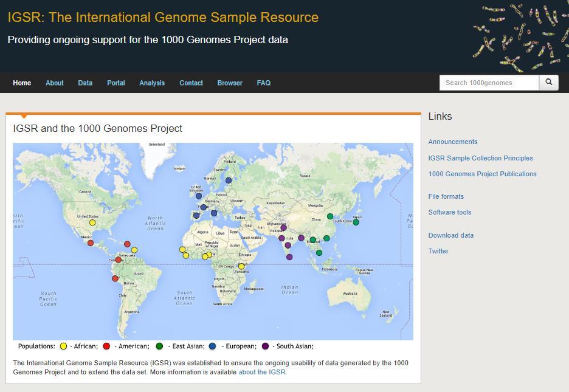This screenshot has width=569, height=392.
Task: Click the magnifying glass search button
Action: (x=549, y=82)
